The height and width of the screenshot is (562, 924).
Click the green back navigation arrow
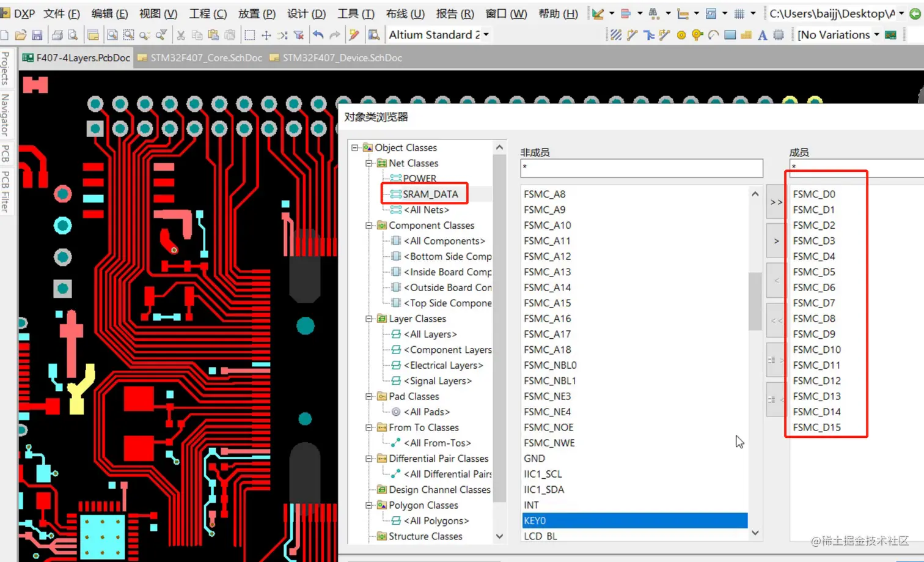(x=915, y=13)
